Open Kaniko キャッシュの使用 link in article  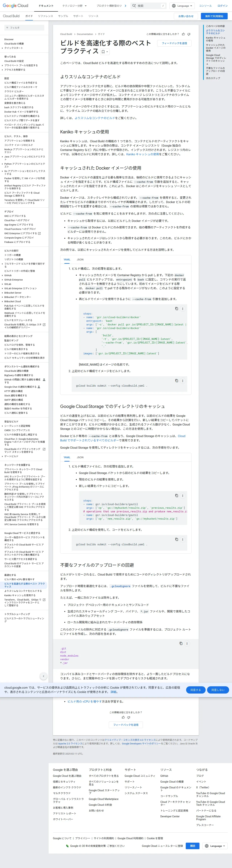(143, 154)
